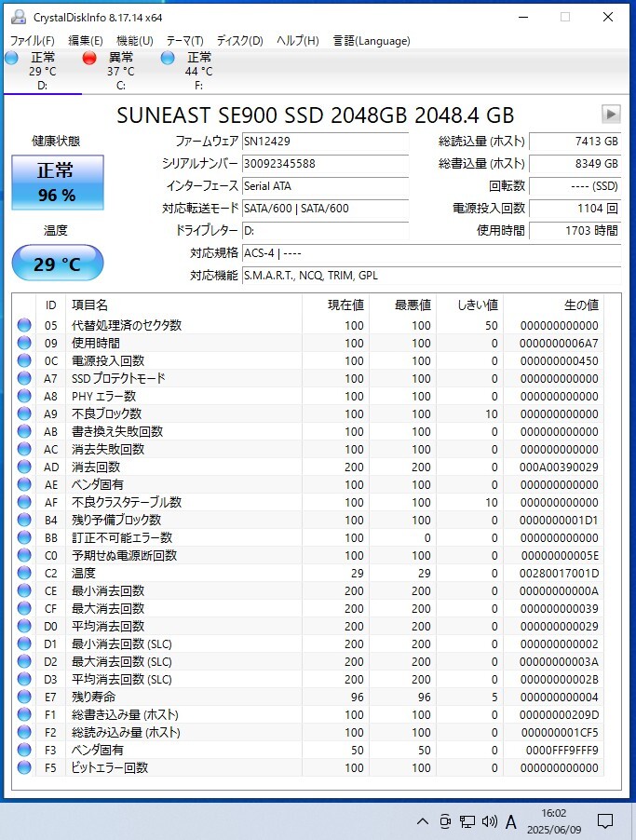Select the 書き換え失敗回数 row
The width and height of the screenshot is (636, 840).
(308, 431)
